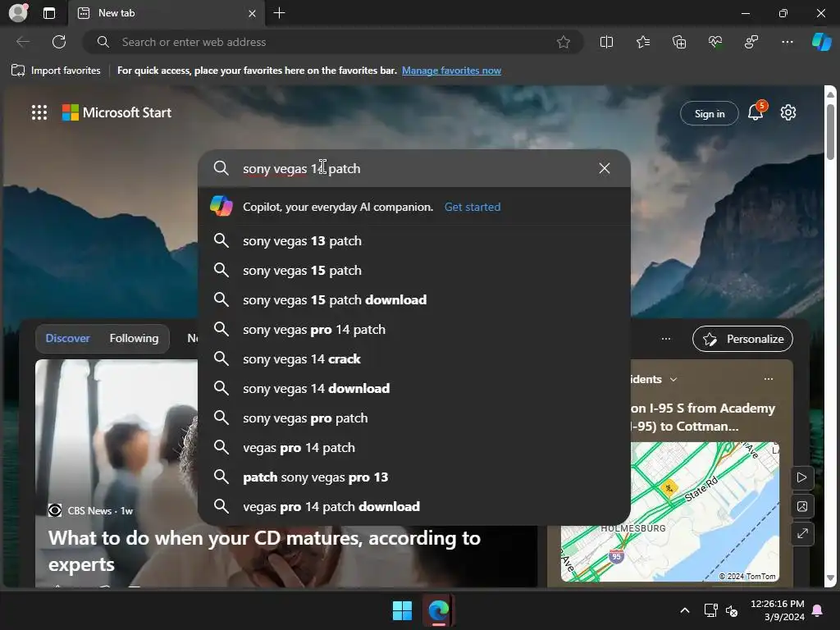The width and height of the screenshot is (840, 630).
Task: Open Manage favorites now link
Action: click(x=451, y=71)
